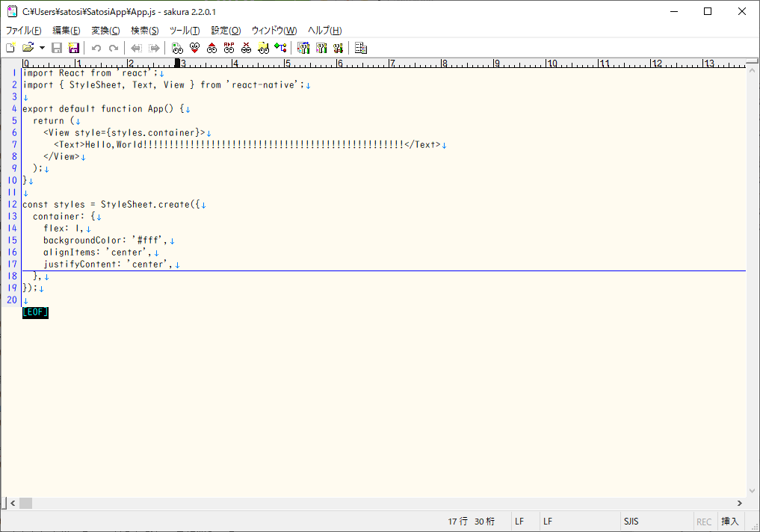Click the 'container: {' line
The width and height of the screenshot is (760, 532).
[64, 216]
